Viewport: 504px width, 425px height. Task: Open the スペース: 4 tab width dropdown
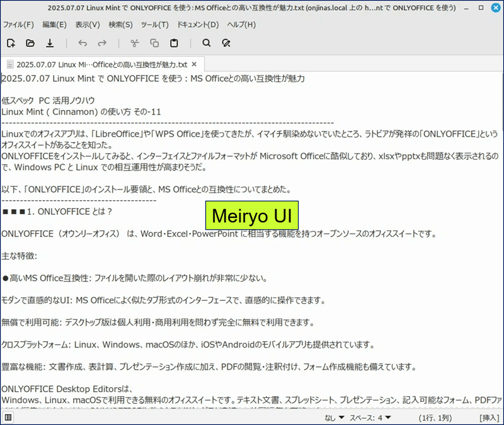pos(370,417)
